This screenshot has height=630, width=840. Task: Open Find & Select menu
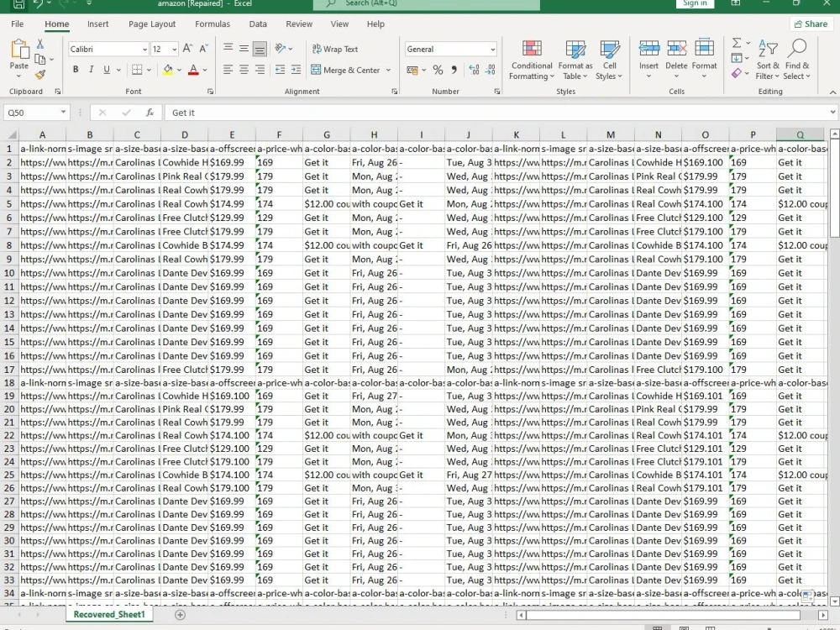click(796, 60)
